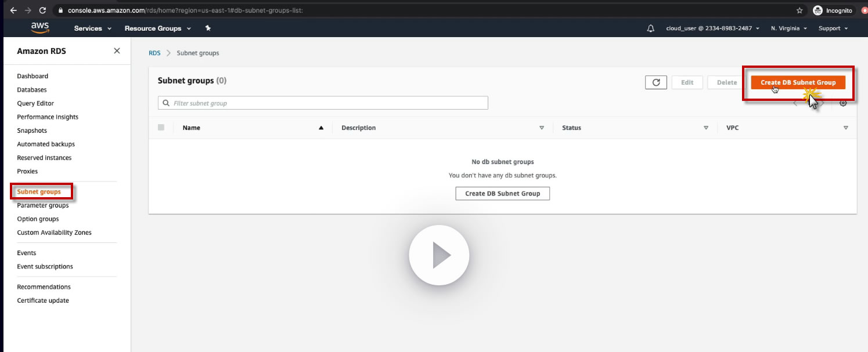Viewport: 868px width, 352px height.
Task: Open Events in sidebar
Action: click(27, 253)
